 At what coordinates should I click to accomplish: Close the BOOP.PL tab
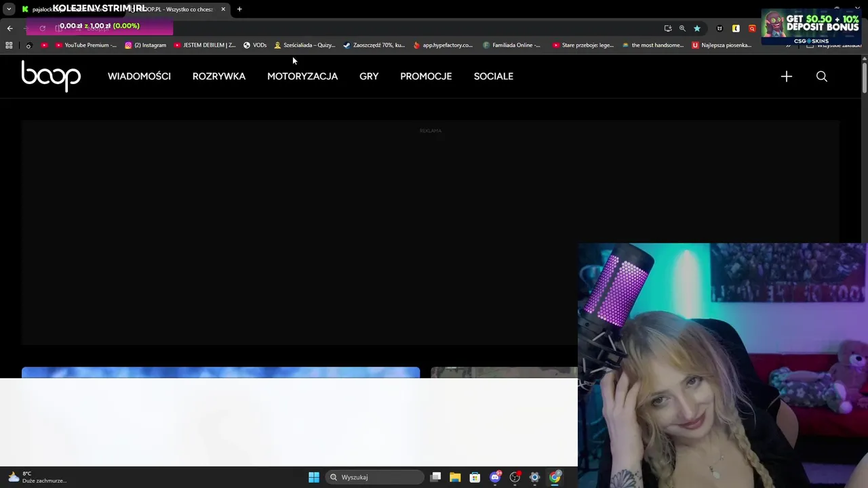(x=223, y=9)
